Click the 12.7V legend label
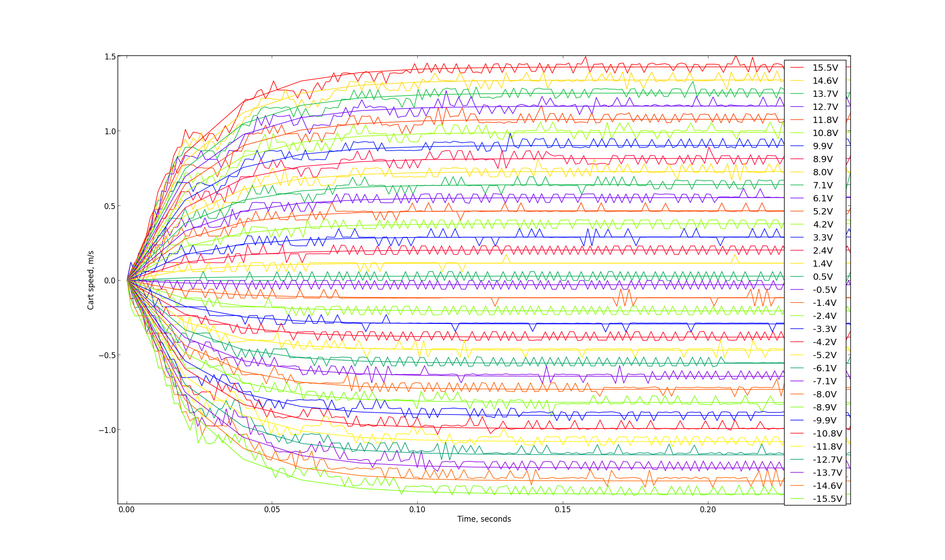The image size is (945, 560). [825, 107]
